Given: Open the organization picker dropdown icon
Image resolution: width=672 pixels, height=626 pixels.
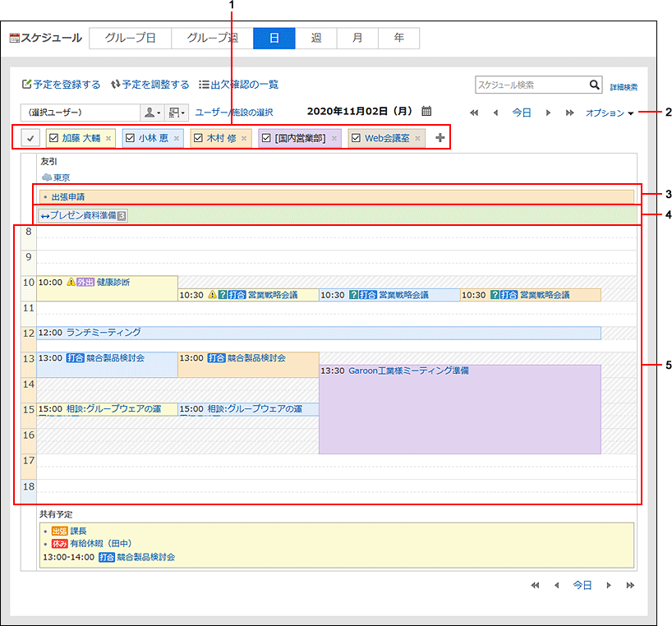Looking at the screenshot, I should point(177,113).
